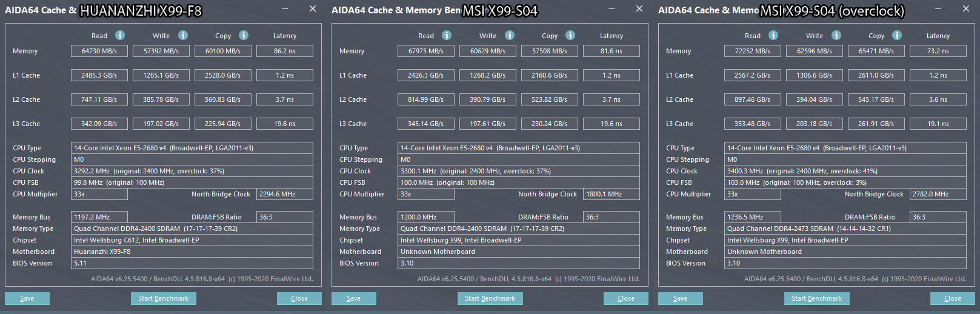Click Read info icon in MSI X99-S04 overclock window
Image resolution: width=980 pixels, height=314 pixels.
[x=773, y=35]
